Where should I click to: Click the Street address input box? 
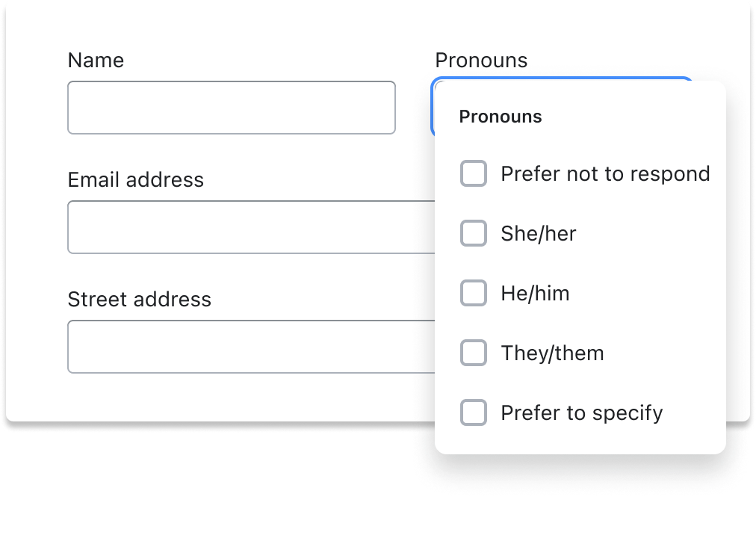(251, 347)
